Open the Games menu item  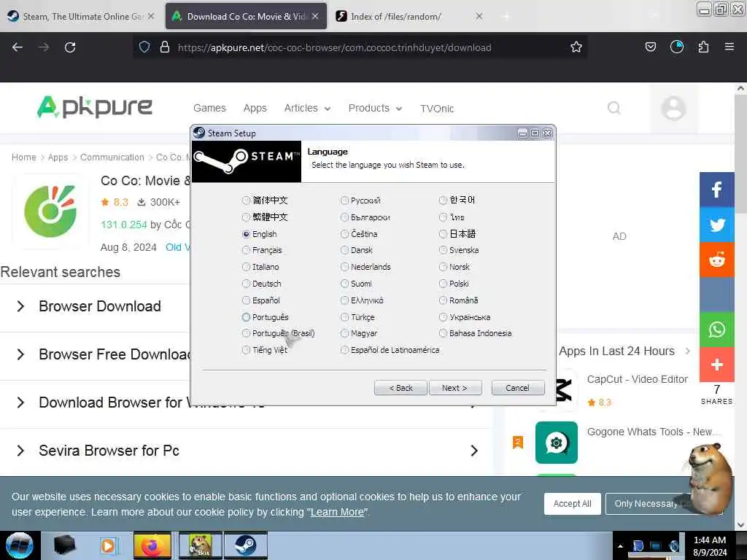[209, 108]
